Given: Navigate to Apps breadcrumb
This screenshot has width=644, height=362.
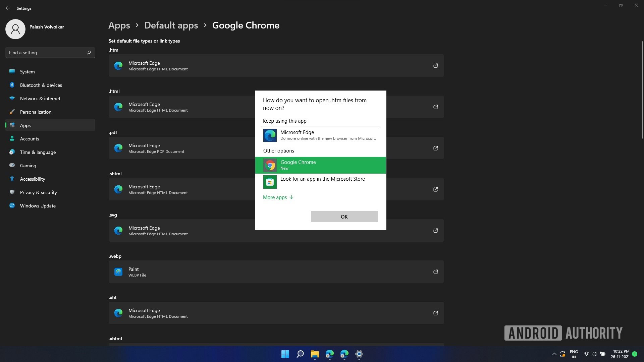Looking at the screenshot, I should [119, 25].
